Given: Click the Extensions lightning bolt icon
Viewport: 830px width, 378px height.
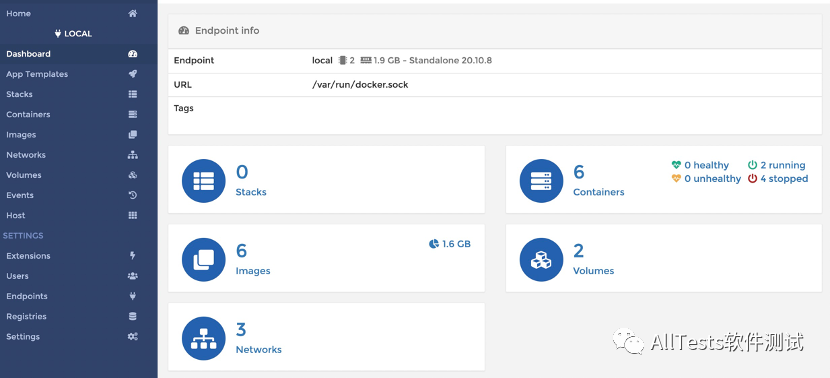Looking at the screenshot, I should (x=133, y=256).
